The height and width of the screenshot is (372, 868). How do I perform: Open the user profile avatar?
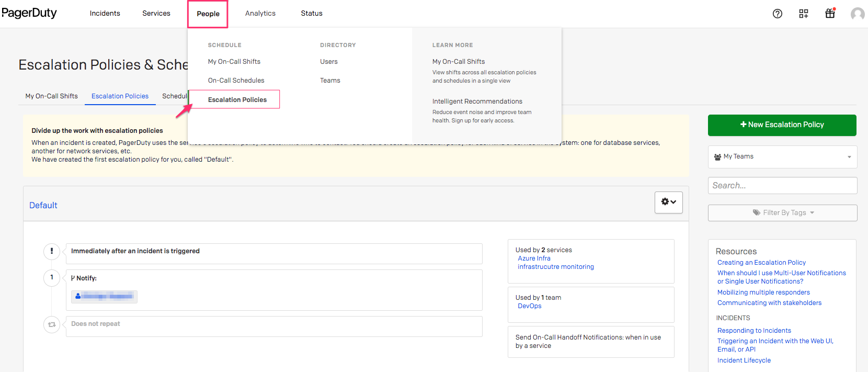tap(857, 14)
